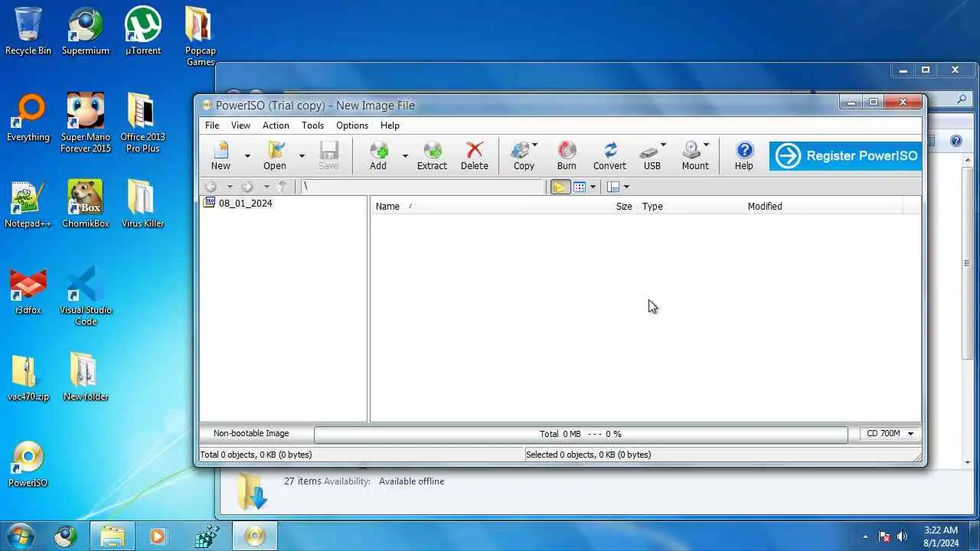
Task: Expand the forward history dropdown arrow
Action: (266, 187)
